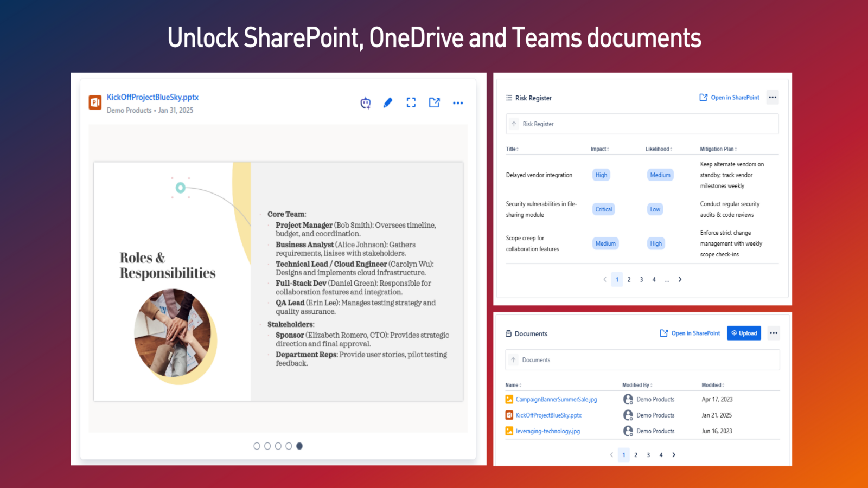This screenshot has height=488, width=868.
Task: Sort Risk Register by Impact column
Action: (599, 149)
